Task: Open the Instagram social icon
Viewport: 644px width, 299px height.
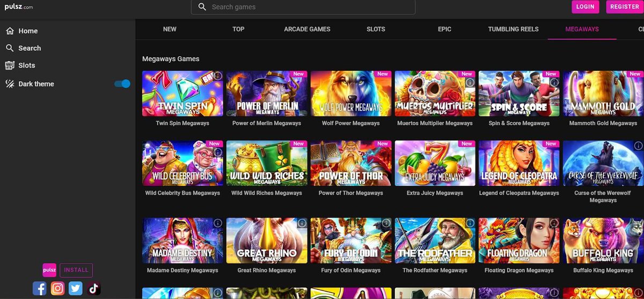Action: 58,289
